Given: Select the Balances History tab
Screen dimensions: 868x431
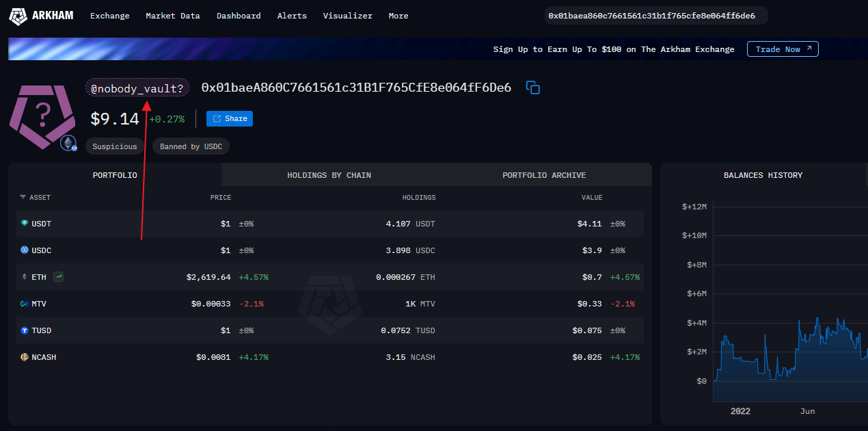Looking at the screenshot, I should click(x=763, y=175).
